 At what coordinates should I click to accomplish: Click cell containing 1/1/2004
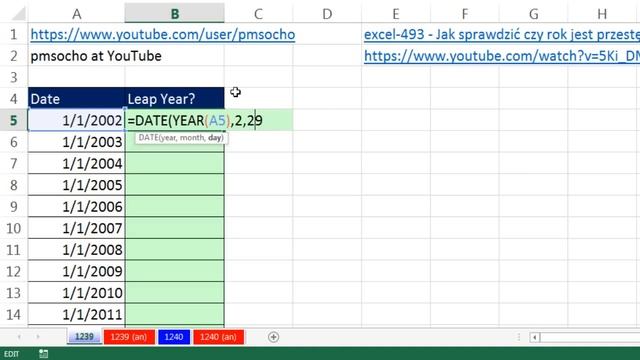76,164
